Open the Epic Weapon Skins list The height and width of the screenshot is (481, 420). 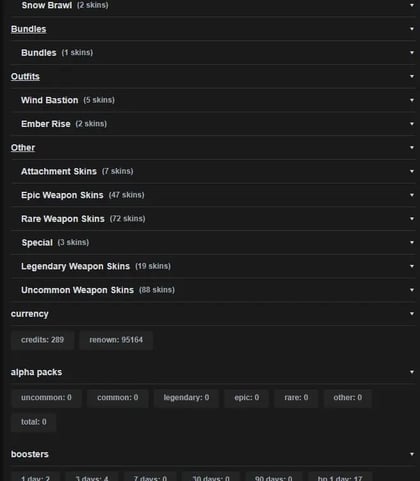click(213, 195)
